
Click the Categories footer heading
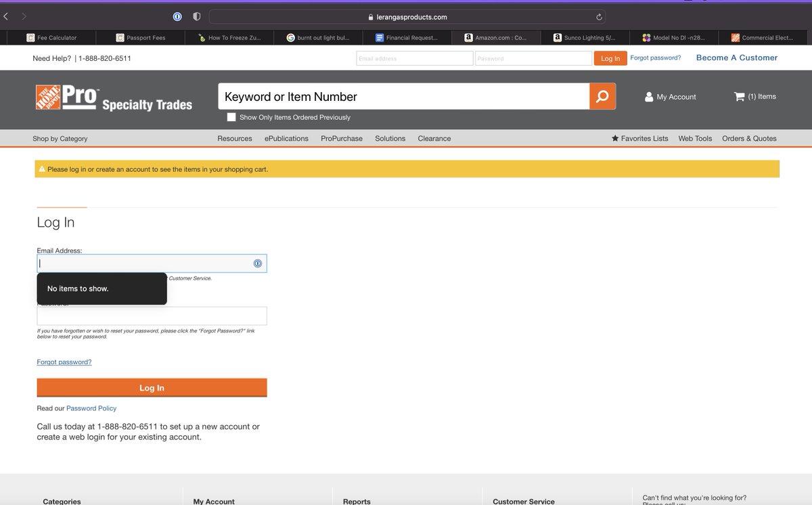(62, 502)
